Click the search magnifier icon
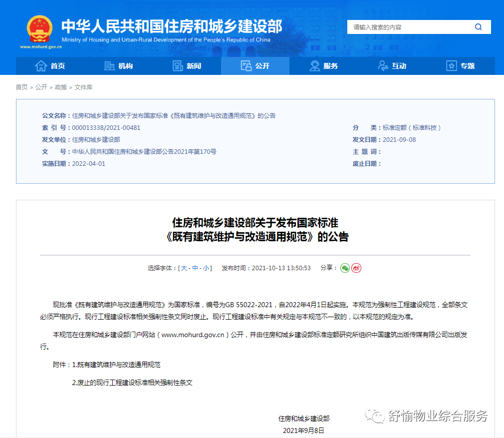Viewport: 504px width, 438px height. 478,26
